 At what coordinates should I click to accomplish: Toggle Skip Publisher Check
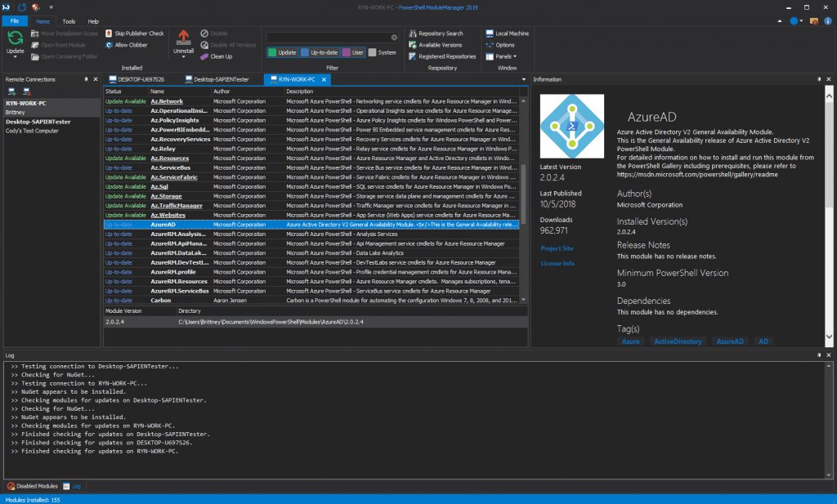point(135,33)
